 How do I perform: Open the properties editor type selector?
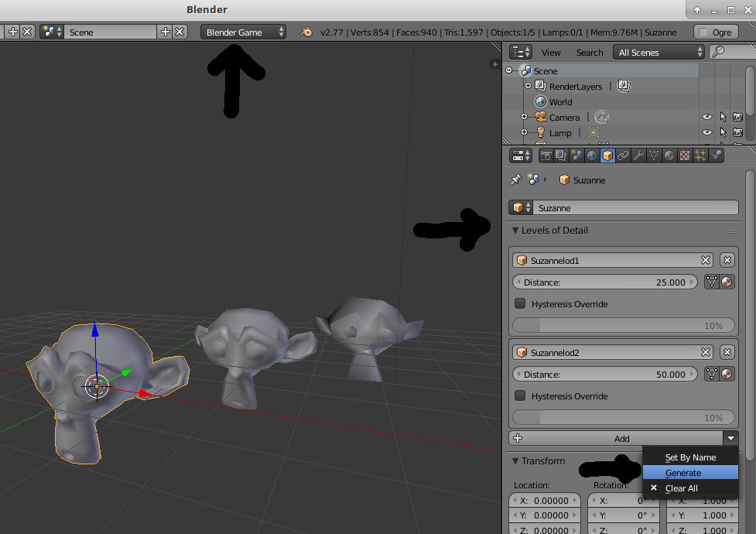click(x=521, y=156)
